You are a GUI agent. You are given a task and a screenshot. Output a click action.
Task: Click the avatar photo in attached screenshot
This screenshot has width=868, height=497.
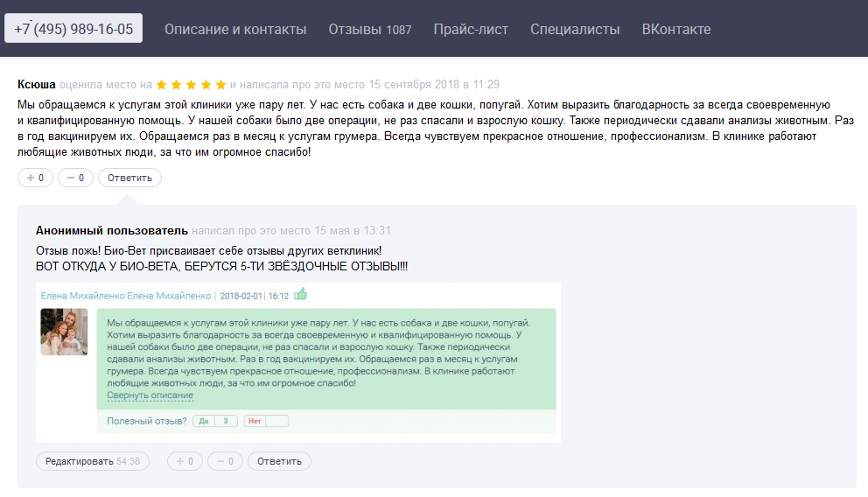click(64, 332)
